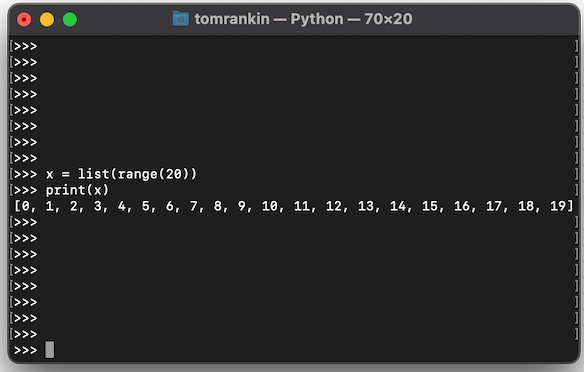
Task: Click the green zoom window button
Action: 70,19
